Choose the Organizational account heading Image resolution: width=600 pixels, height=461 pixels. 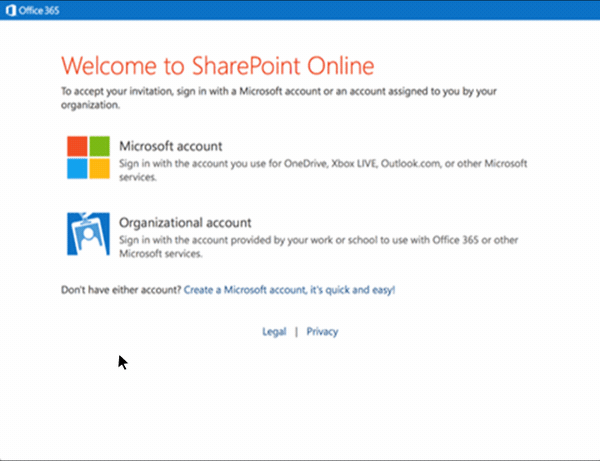pos(185,223)
